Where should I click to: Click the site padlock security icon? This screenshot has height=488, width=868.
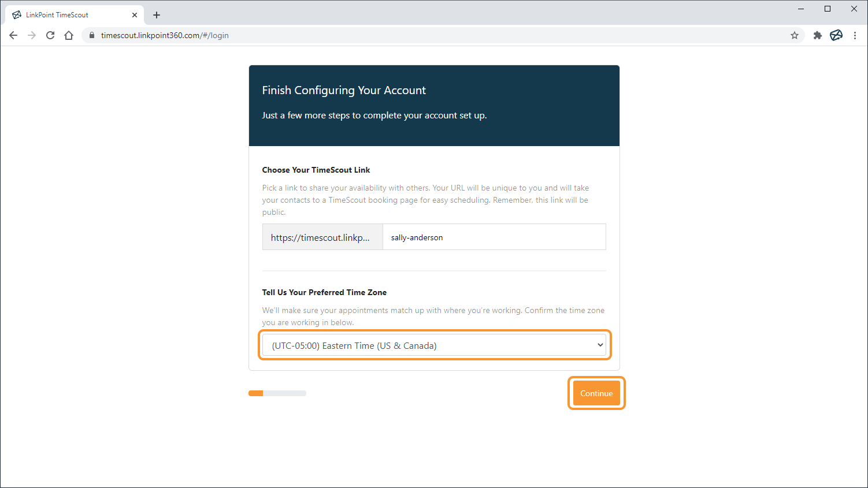pyautogui.click(x=91, y=35)
